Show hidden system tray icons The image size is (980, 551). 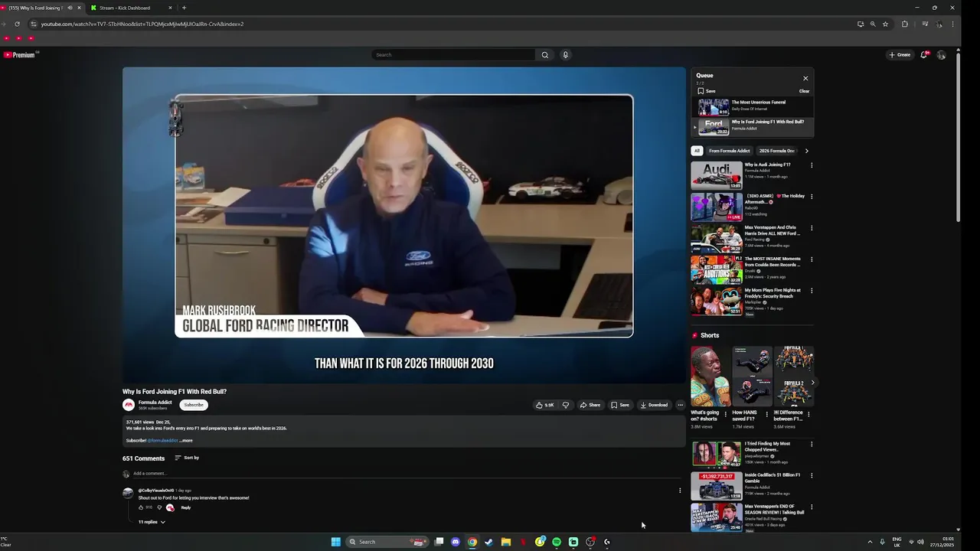tap(870, 542)
